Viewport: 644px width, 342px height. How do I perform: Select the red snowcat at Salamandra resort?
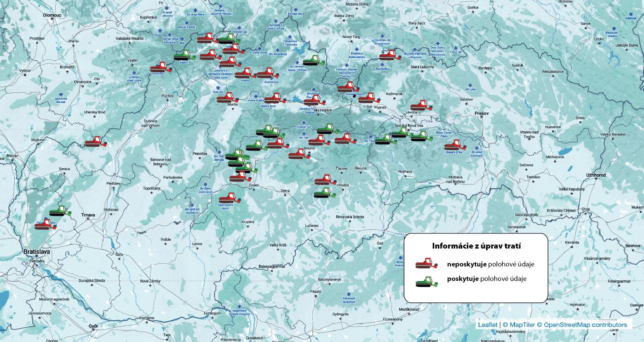[x=230, y=198]
